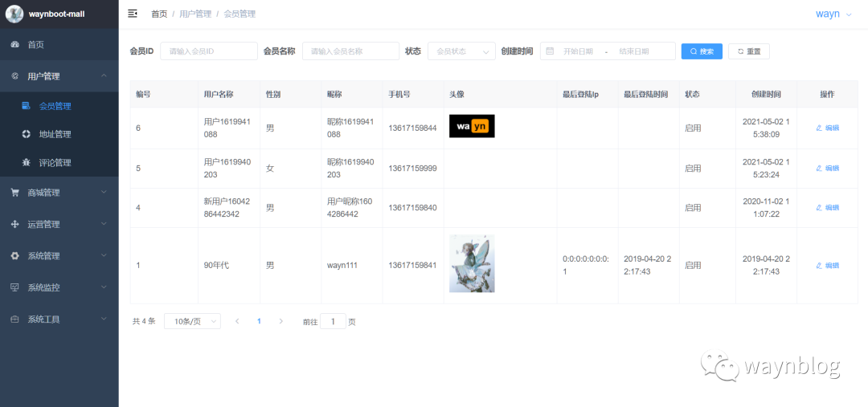Open the 会员状态 status dropdown
The height and width of the screenshot is (407, 868).
[x=461, y=51]
